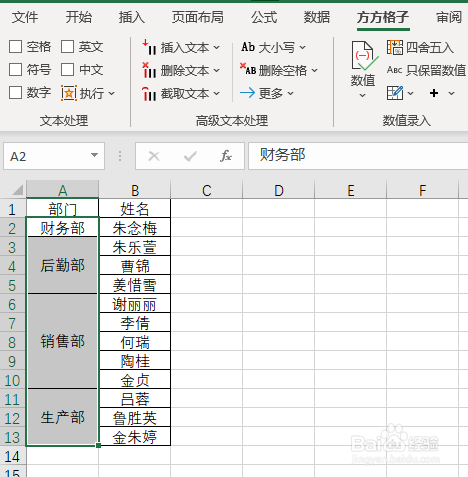The height and width of the screenshot is (477, 468).
Task: Select the merged 销售部 cell
Action: pyautogui.click(x=63, y=341)
